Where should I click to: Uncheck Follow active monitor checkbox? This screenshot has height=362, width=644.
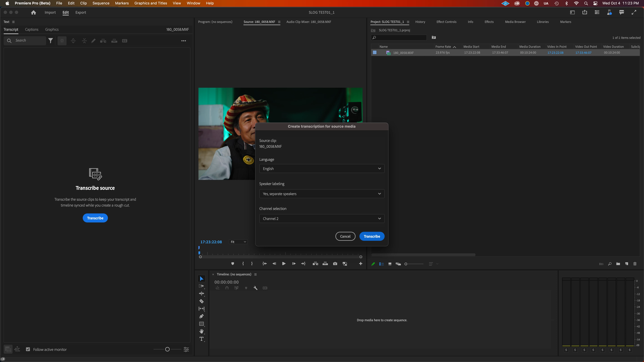click(28, 349)
